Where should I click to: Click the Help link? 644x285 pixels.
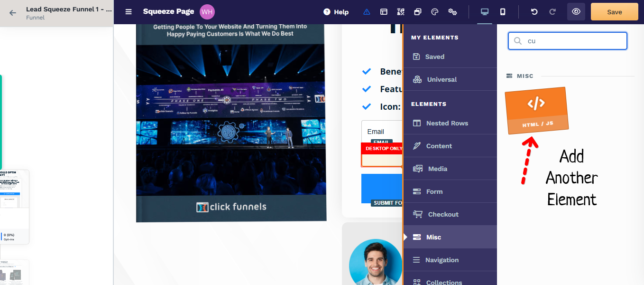(x=336, y=12)
